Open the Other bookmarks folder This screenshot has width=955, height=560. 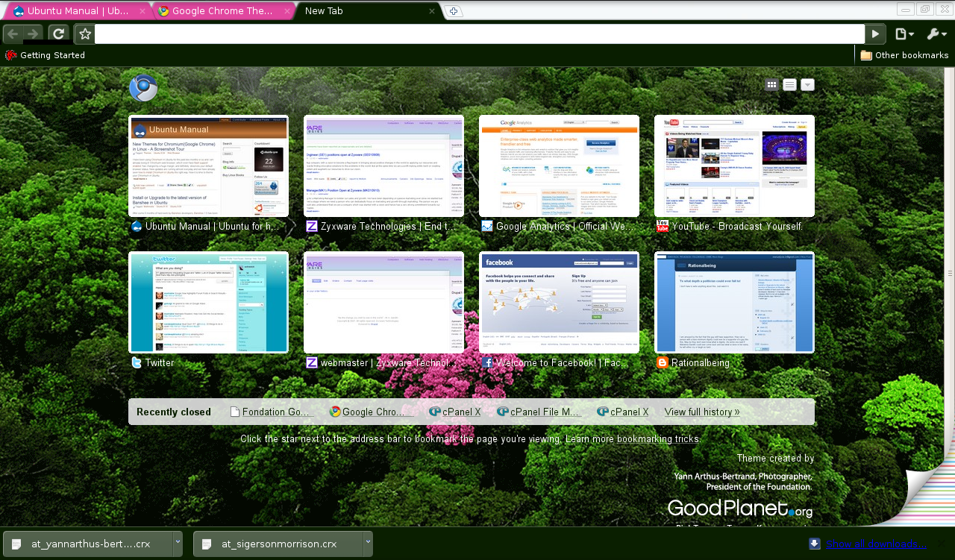904,54
